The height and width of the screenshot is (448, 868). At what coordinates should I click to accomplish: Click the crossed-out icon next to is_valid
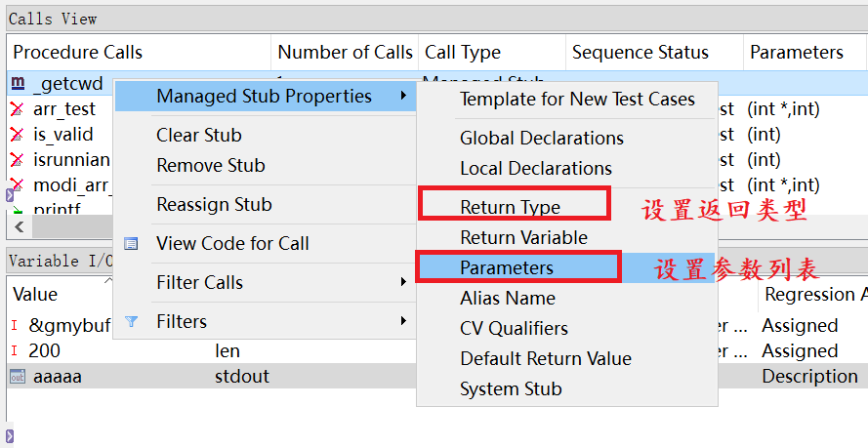coord(17,135)
